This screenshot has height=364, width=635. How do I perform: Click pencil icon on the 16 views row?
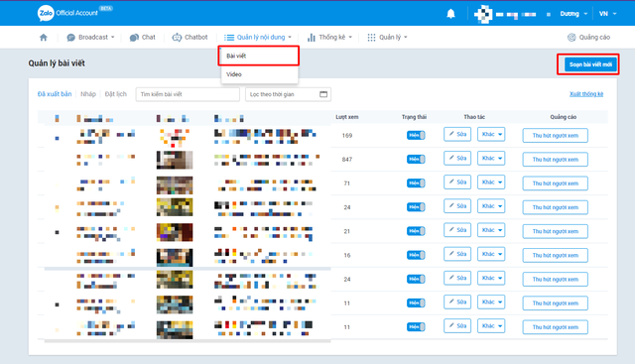tap(451, 254)
